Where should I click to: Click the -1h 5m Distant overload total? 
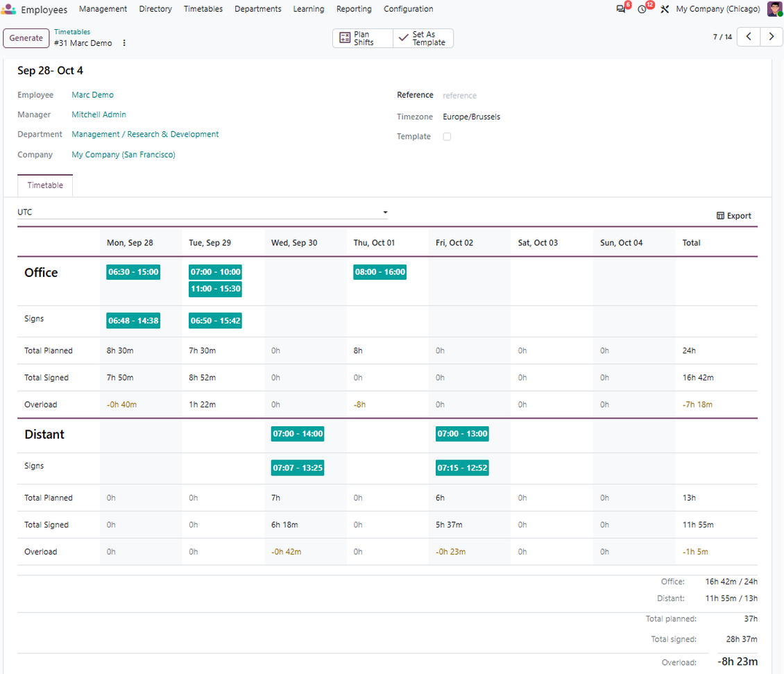[695, 552]
